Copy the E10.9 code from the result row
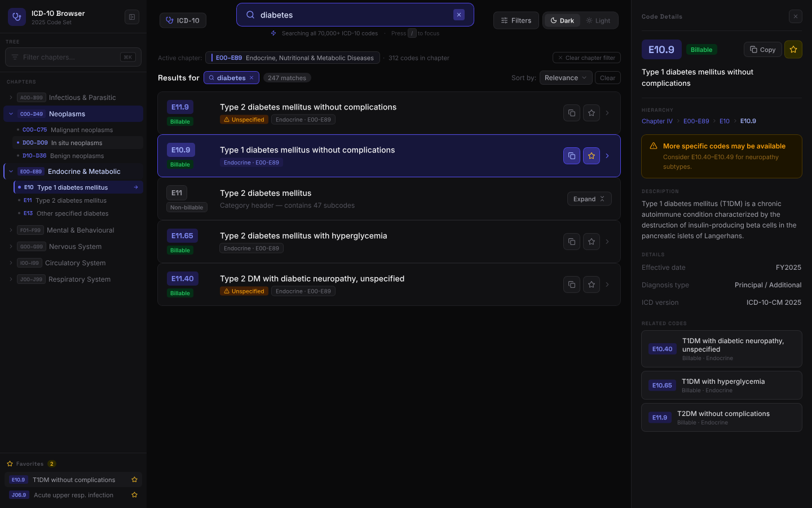Viewport: 812px width, 508px height. (x=572, y=156)
